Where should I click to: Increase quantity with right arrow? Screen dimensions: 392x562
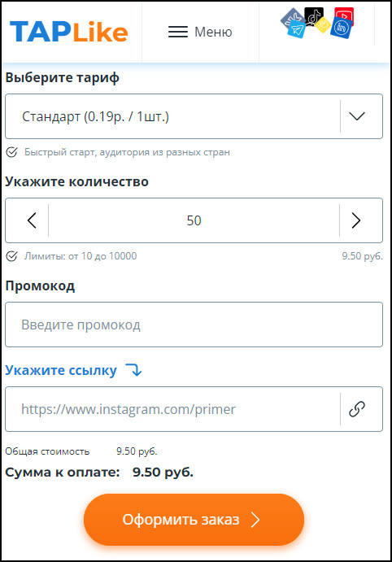pos(356,220)
